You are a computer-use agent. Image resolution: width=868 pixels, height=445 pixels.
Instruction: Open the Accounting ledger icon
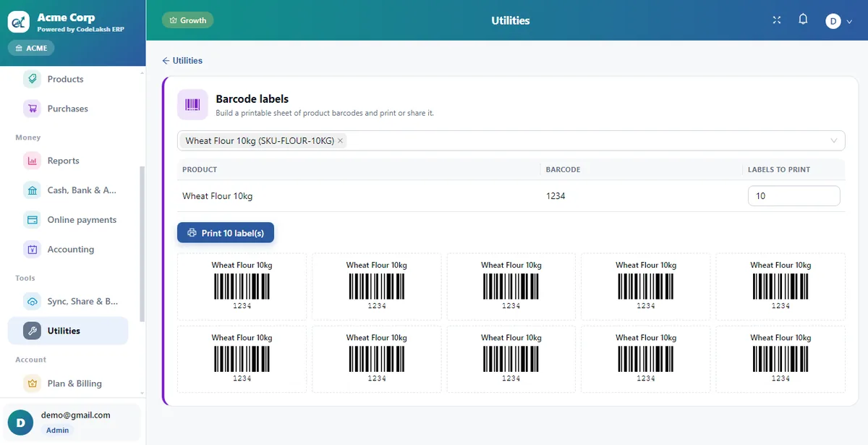32,250
